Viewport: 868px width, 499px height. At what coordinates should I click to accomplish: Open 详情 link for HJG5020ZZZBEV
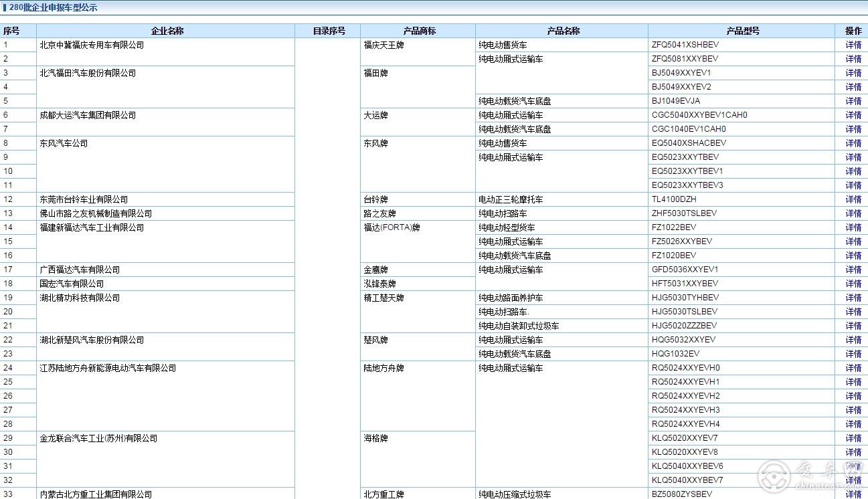[x=853, y=326]
